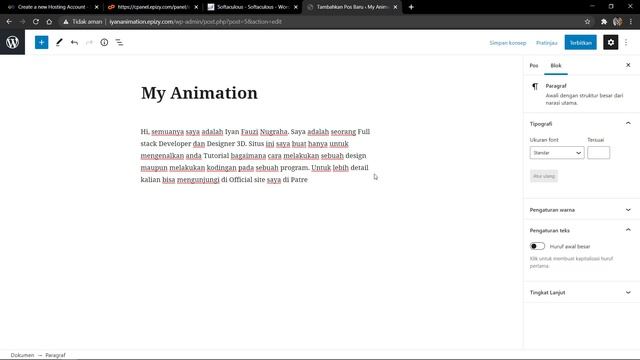Click the not secure warning icon
The image size is (640, 360).
pos(66,22)
